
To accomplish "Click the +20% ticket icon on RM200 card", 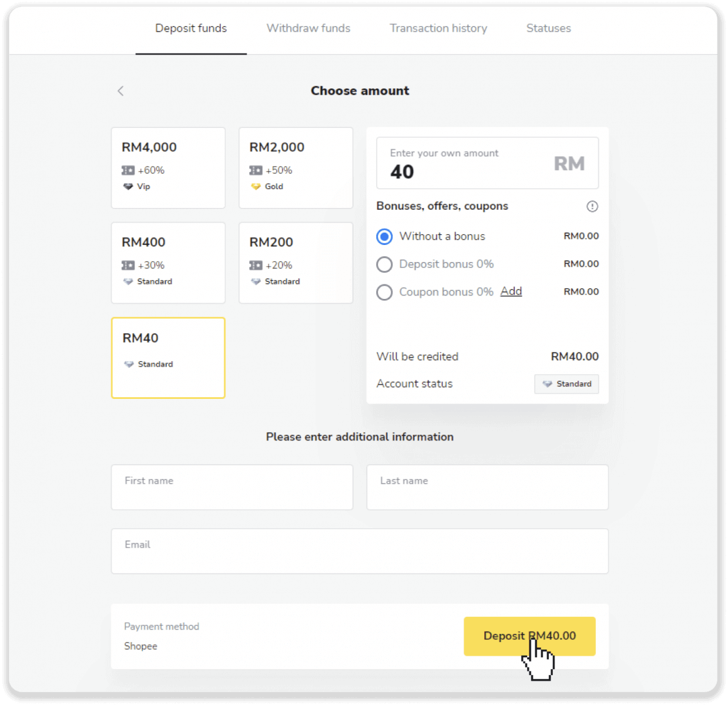I will click(x=256, y=266).
